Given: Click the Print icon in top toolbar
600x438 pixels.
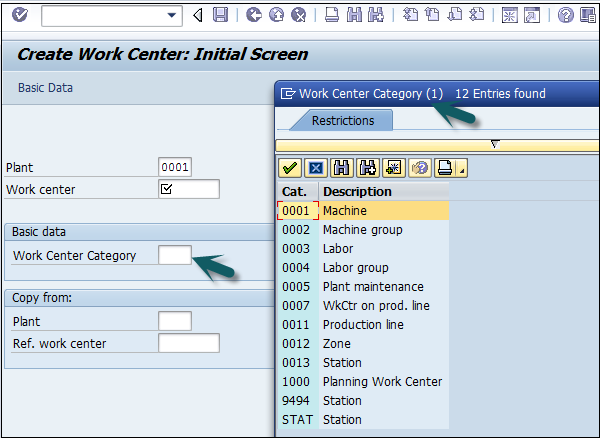Looking at the screenshot, I should click(331, 15).
